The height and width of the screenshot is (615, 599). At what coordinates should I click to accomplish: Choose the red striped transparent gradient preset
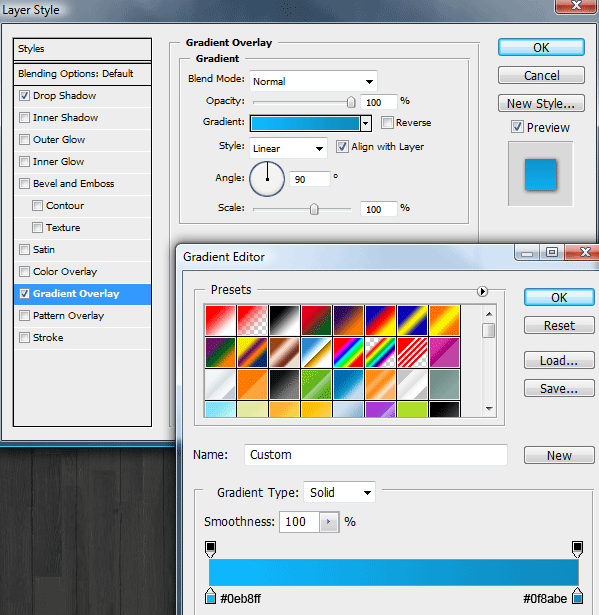[x=412, y=352]
